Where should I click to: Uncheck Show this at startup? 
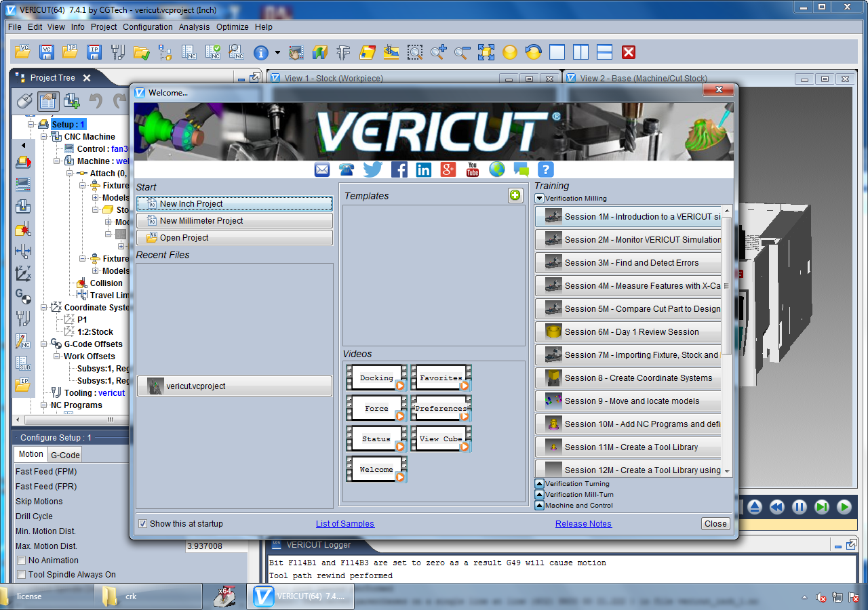[142, 523]
